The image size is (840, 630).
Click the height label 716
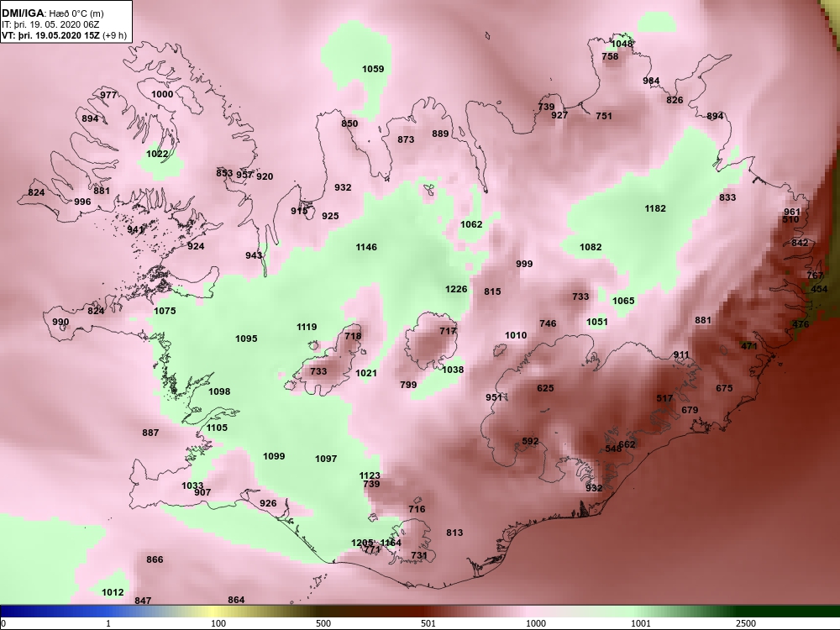tap(417, 509)
